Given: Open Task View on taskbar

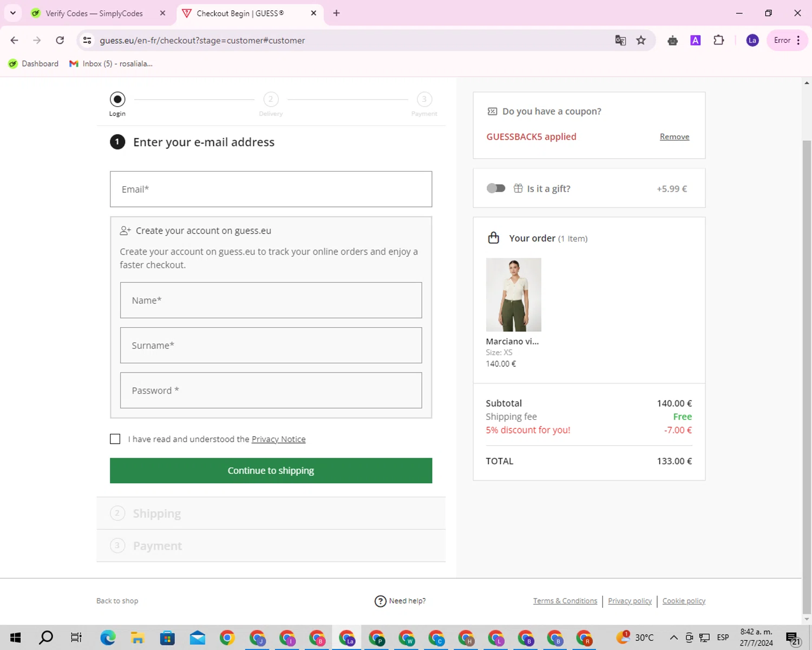Looking at the screenshot, I should click(x=76, y=638).
